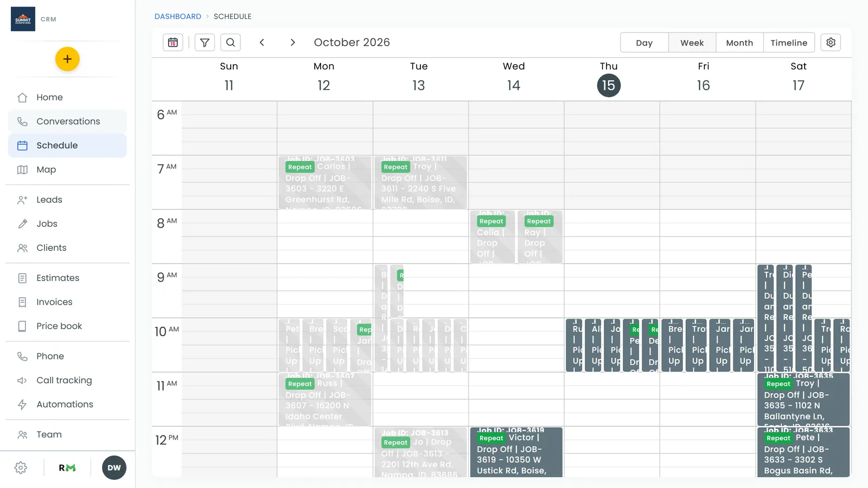The width and height of the screenshot is (868, 488).
Task: Open the Jobs section
Action: 67,223
